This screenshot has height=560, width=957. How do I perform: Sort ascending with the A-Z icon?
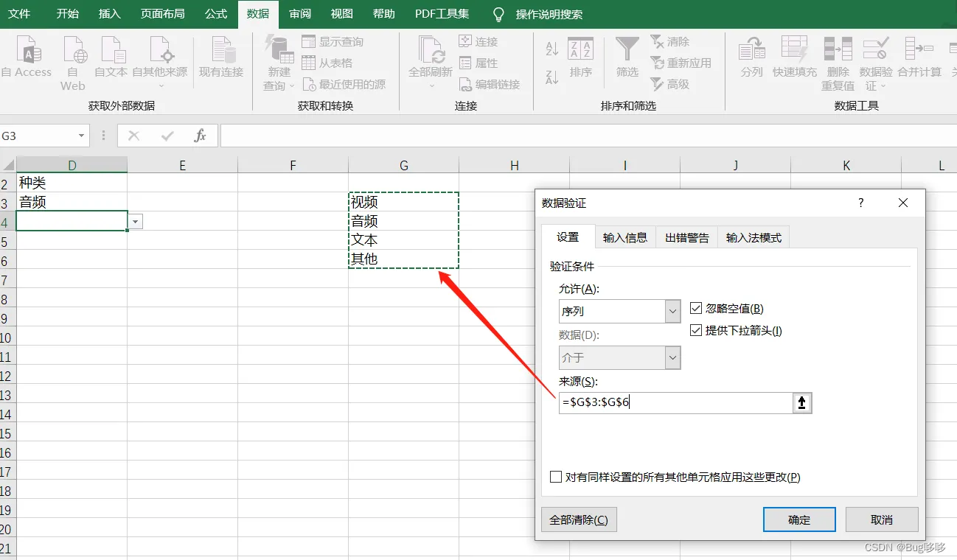[x=551, y=49]
